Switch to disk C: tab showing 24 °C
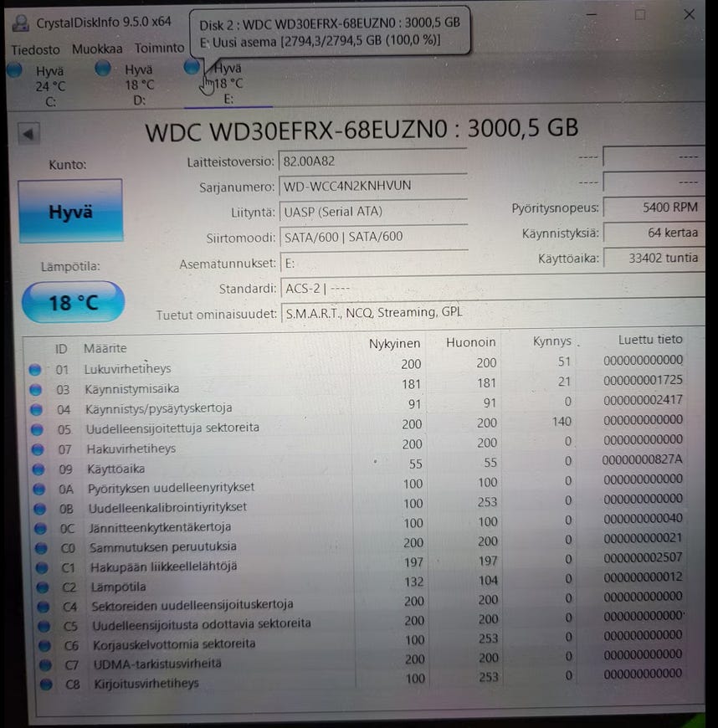Screen dimensions: 718x728 point(50,86)
